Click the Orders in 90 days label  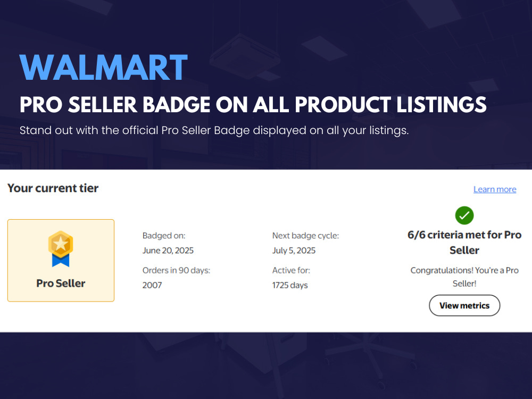176,270
